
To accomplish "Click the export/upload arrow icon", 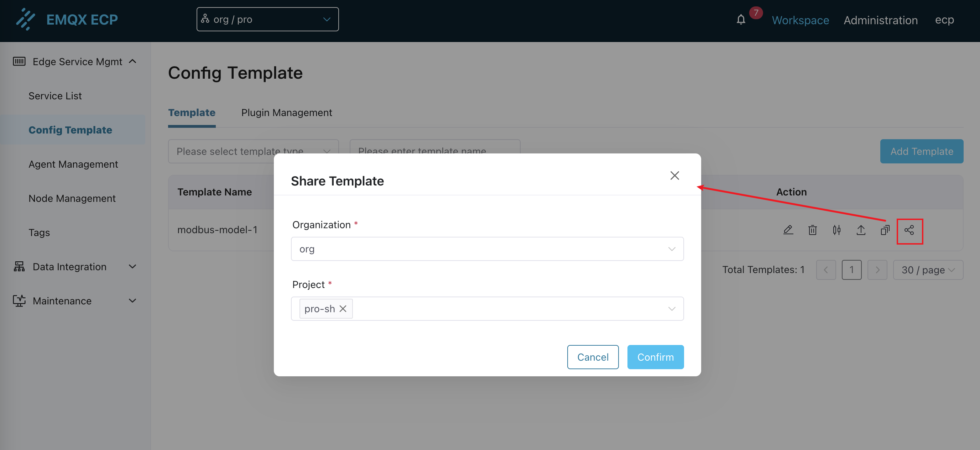I will tap(861, 229).
